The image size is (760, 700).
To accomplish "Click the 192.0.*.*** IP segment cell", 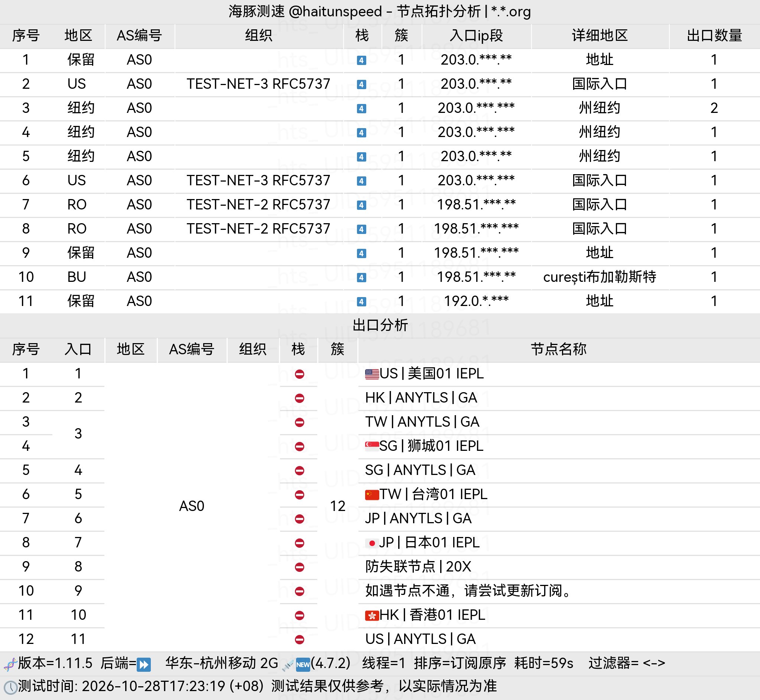I will (x=476, y=301).
